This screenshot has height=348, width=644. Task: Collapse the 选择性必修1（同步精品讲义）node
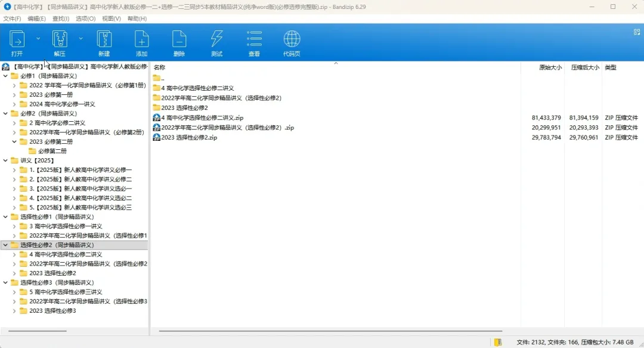[x=5, y=217]
